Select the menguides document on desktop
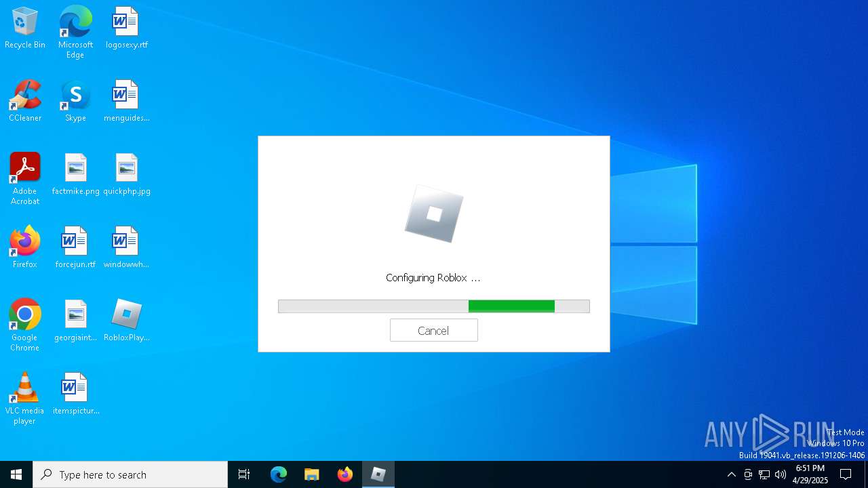Screen dimensions: 868x488 click(x=126, y=102)
